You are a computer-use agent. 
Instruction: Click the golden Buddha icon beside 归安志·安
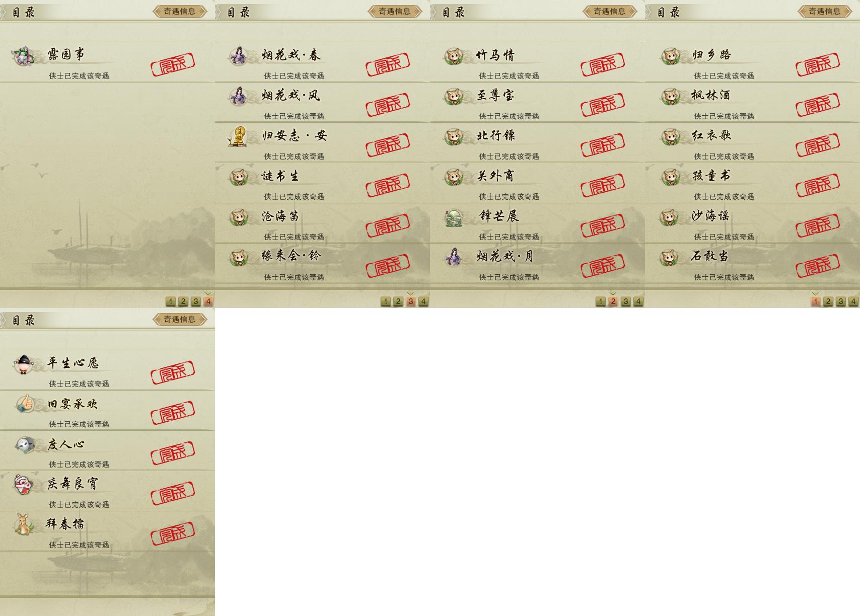[238, 136]
